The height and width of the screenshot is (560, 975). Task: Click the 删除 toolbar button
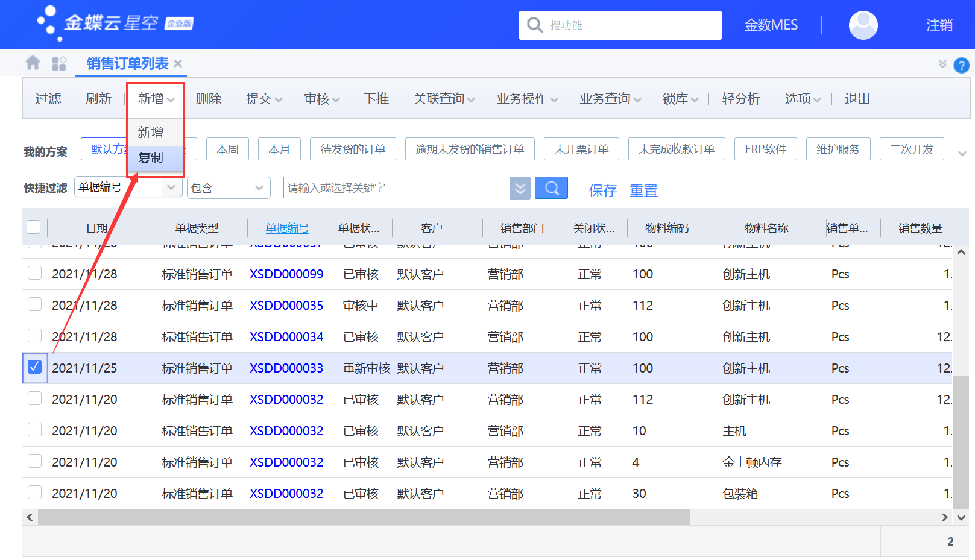[x=209, y=99]
